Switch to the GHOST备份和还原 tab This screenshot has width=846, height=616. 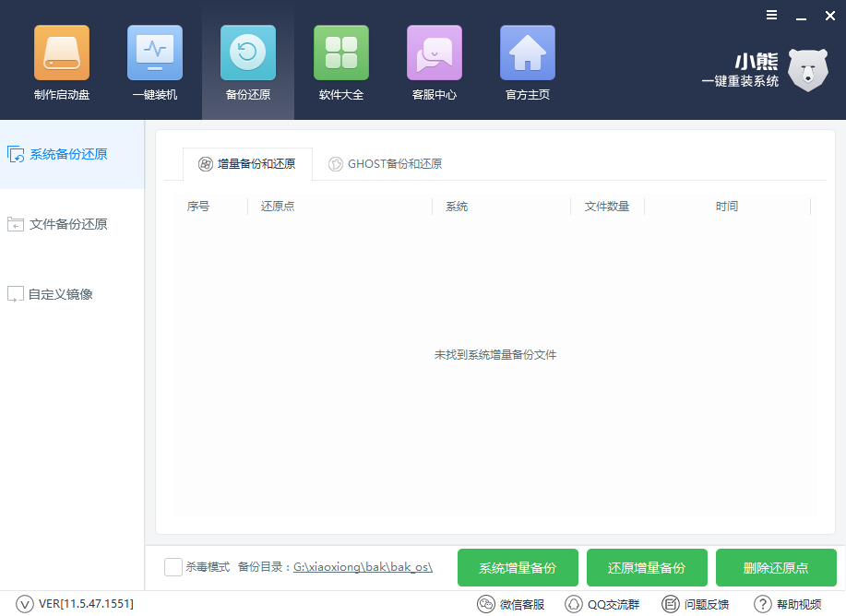pos(386,164)
